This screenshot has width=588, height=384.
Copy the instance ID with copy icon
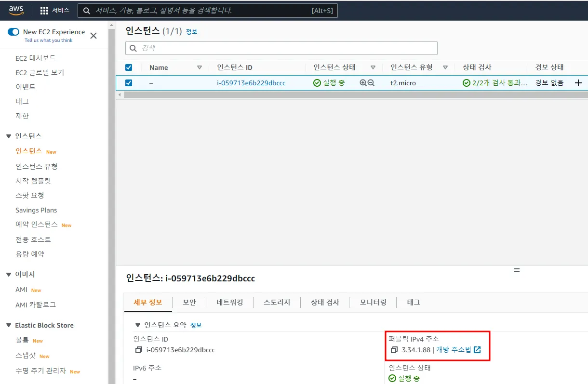click(x=139, y=350)
